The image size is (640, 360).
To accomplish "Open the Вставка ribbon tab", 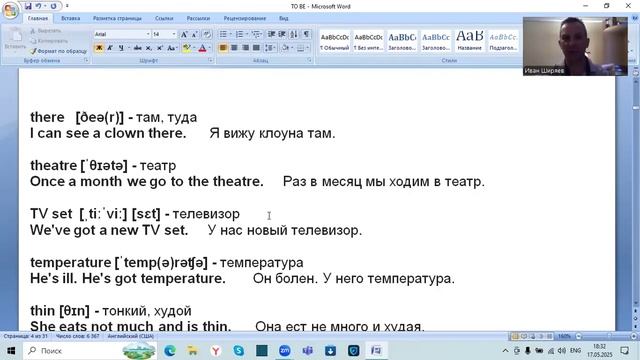I will pos(71,18).
